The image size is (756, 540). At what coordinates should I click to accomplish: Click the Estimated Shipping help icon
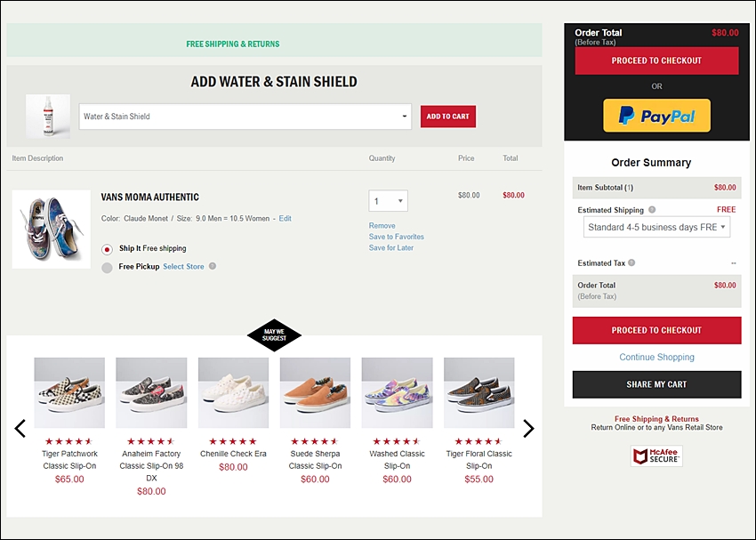652,210
